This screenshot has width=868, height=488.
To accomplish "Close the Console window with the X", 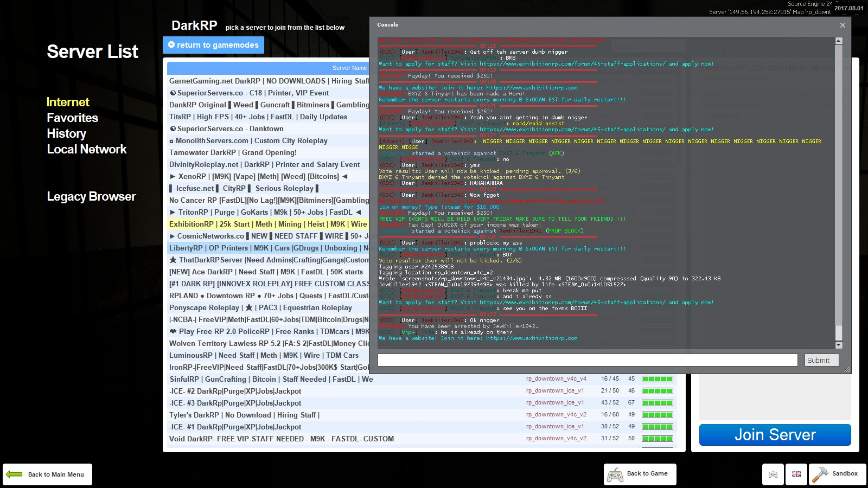I will [x=843, y=25].
